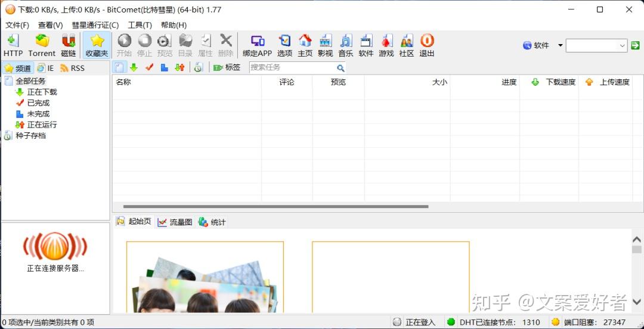The width and height of the screenshot is (644, 329).
Task: Click the 预览 preview toolbar icon
Action: (x=165, y=45)
